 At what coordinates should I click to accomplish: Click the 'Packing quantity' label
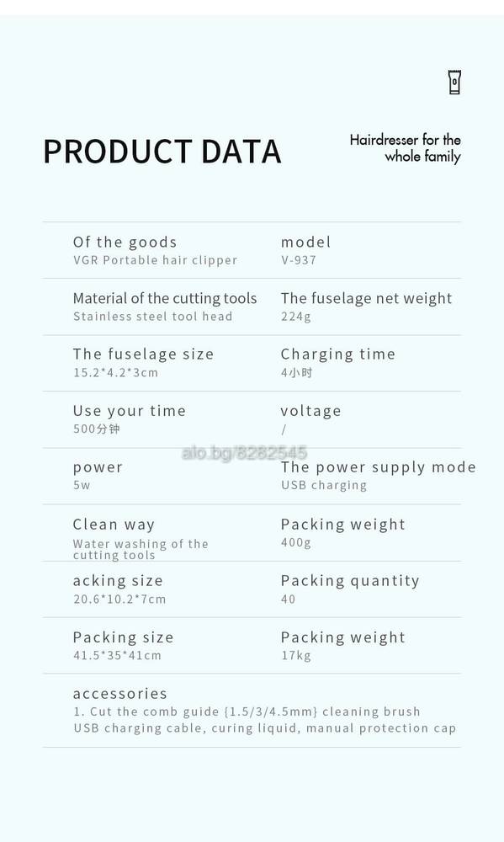(350, 581)
